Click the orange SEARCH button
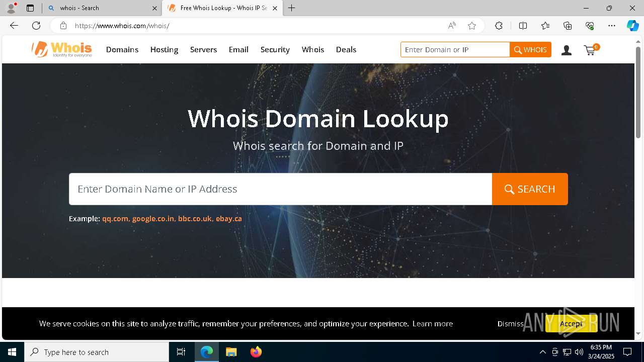Viewport: 644px width, 362px height. tap(530, 189)
